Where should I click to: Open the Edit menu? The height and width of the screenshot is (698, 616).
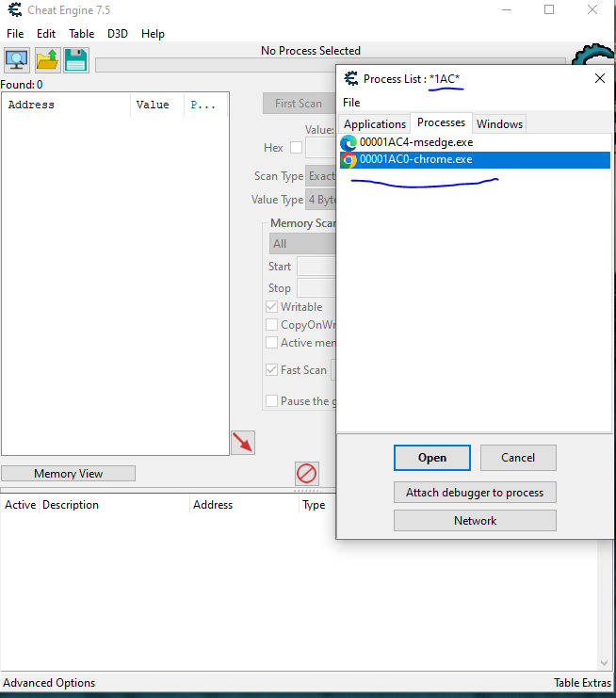point(46,34)
